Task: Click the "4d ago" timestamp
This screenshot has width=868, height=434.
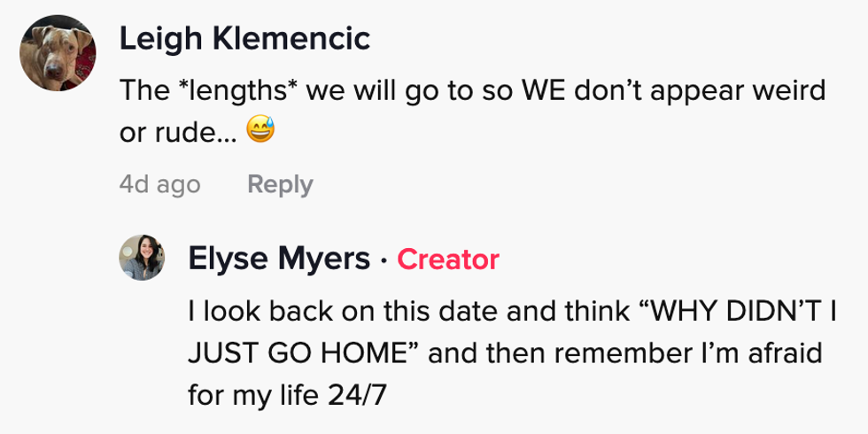Action: [x=159, y=184]
